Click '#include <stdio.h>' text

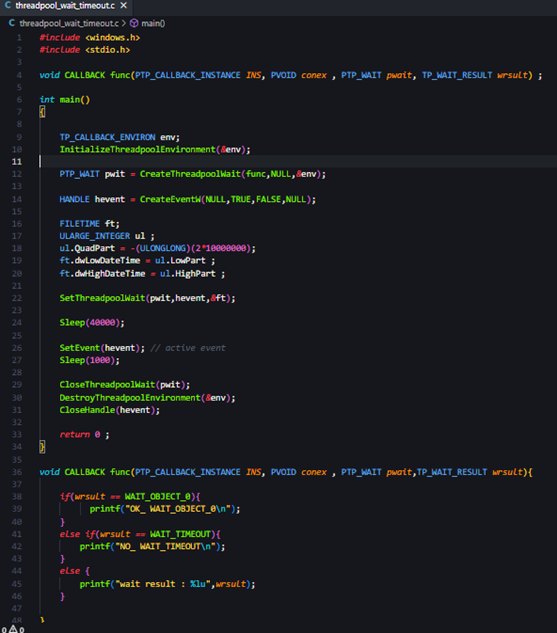(85, 50)
